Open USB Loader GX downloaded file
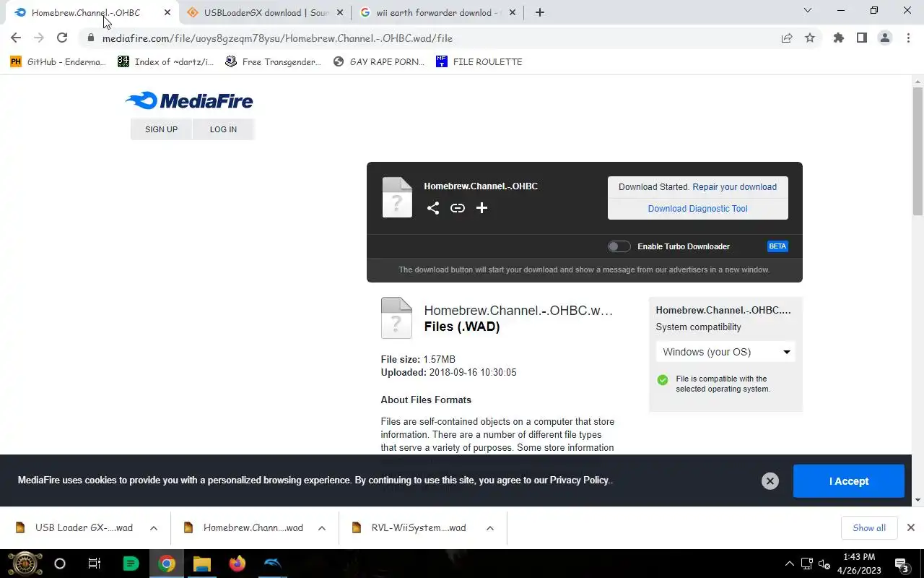The height and width of the screenshot is (578, 924). [76, 528]
